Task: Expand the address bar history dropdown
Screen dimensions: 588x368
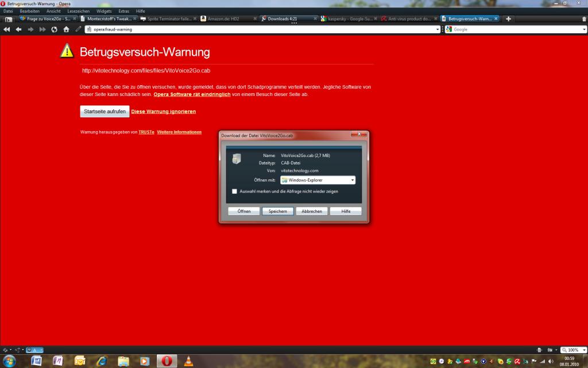Action: point(437,29)
